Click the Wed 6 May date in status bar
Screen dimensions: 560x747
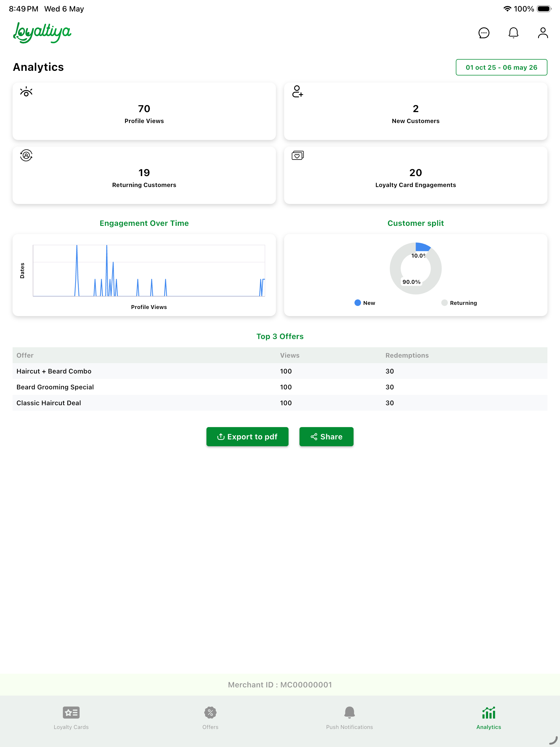tap(64, 9)
